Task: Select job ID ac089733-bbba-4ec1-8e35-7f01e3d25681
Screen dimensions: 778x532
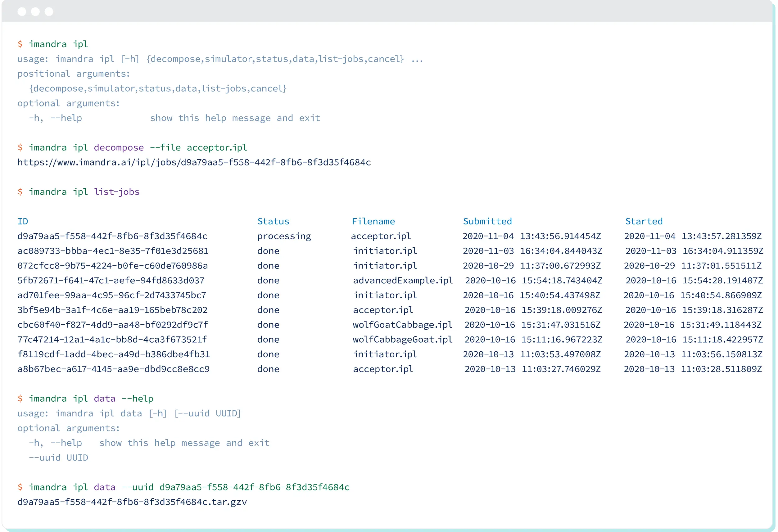Action: pyautogui.click(x=113, y=251)
